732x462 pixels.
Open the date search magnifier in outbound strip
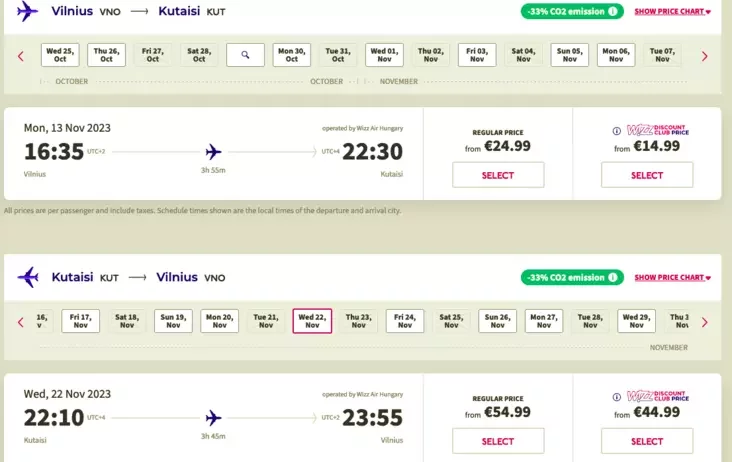pos(244,56)
